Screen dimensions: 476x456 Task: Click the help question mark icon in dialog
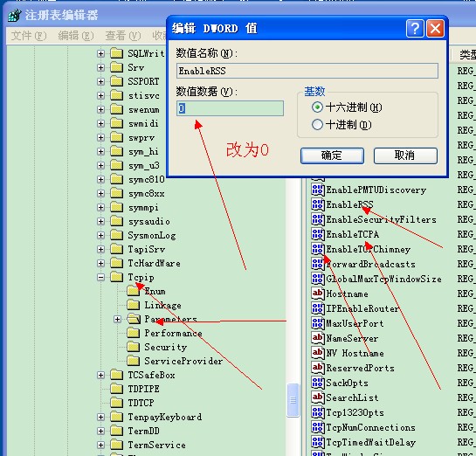pyautogui.click(x=414, y=29)
